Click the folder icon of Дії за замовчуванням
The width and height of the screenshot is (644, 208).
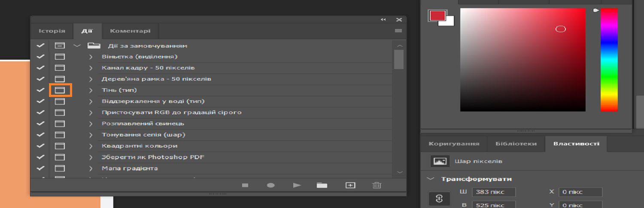94,45
